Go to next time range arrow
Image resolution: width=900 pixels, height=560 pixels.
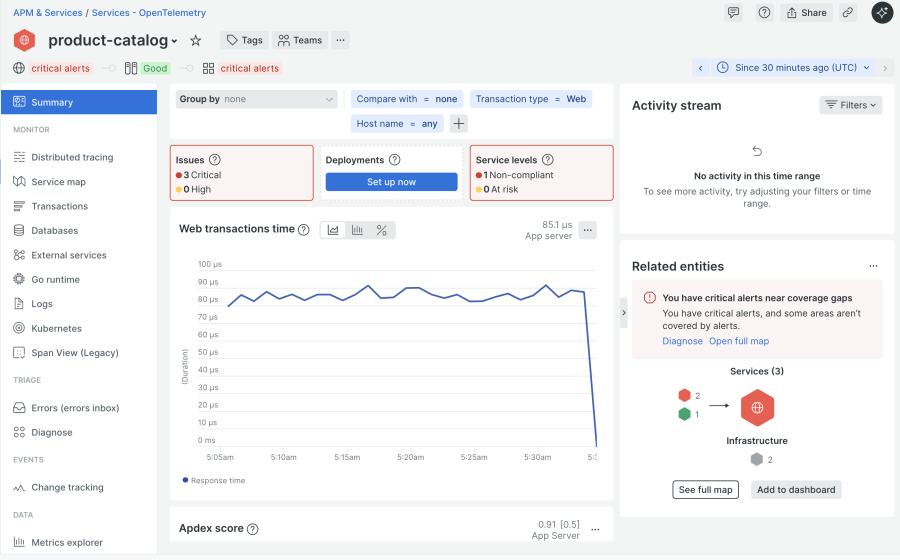(x=885, y=68)
